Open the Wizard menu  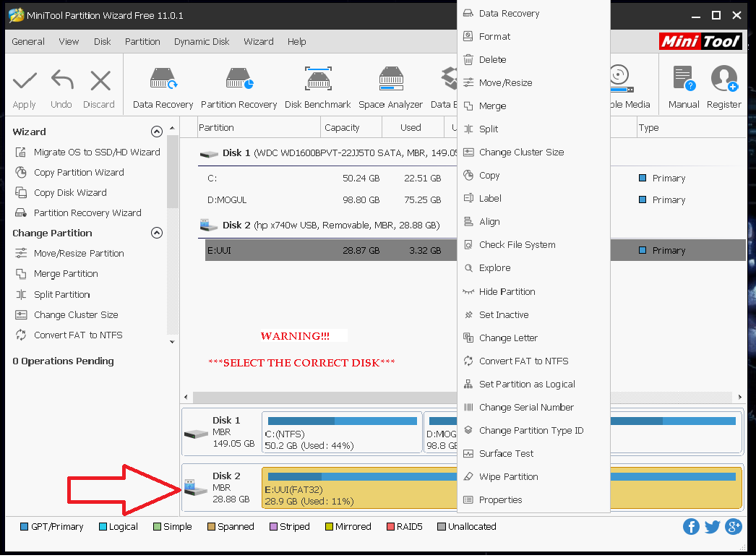pos(259,41)
